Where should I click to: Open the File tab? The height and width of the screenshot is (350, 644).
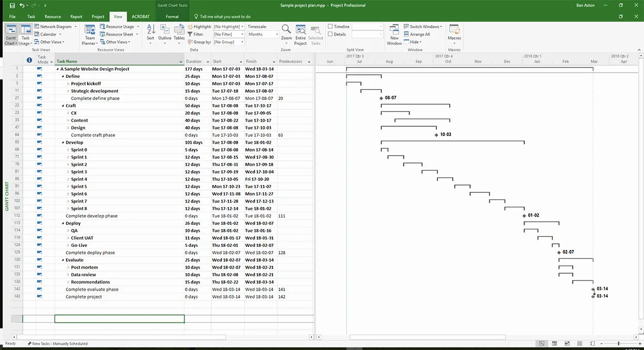coord(12,16)
